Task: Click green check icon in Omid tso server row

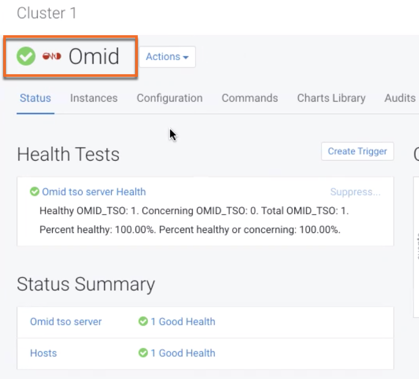Action: coord(143,321)
